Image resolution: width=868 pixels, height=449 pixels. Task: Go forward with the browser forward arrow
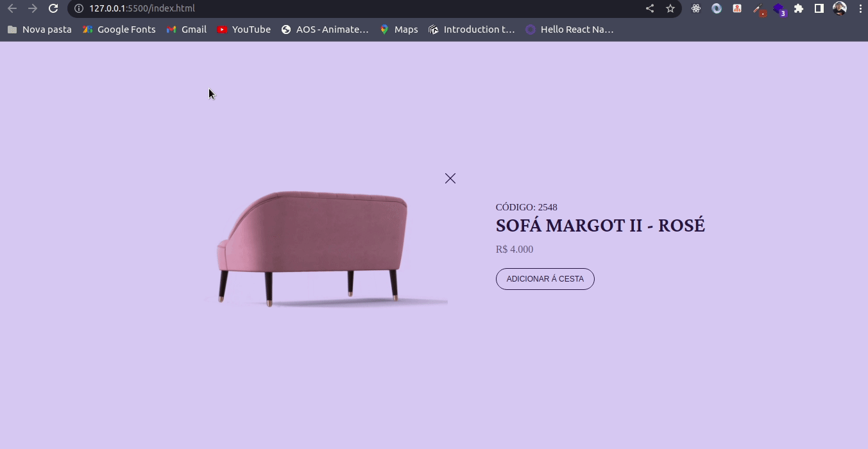point(33,8)
